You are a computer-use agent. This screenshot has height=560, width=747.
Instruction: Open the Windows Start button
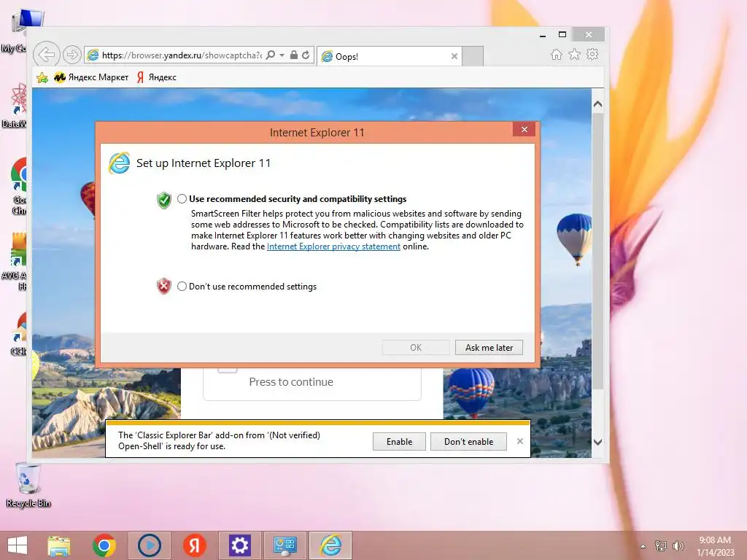18,545
